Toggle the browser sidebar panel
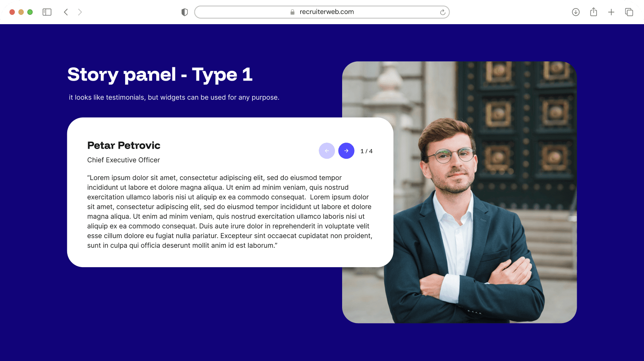Screen dimensions: 644x361 pyautogui.click(x=47, y=12)
